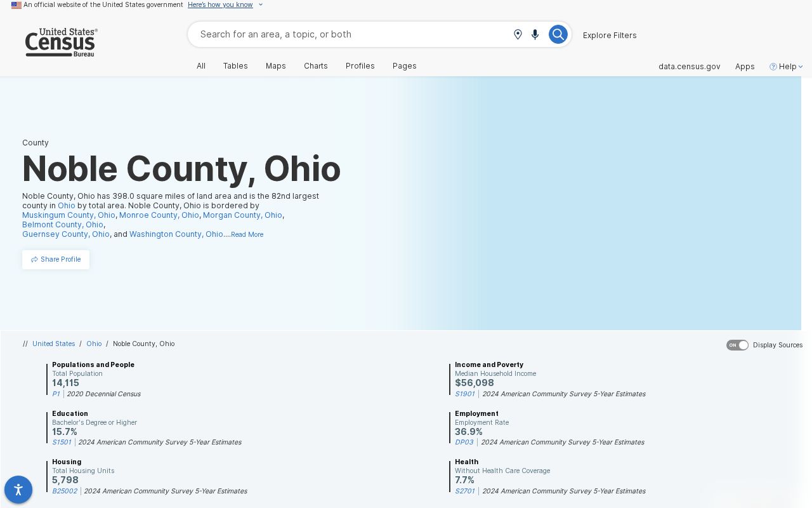
Task: Switch to the Profiles tab
Action: [360, 66]
